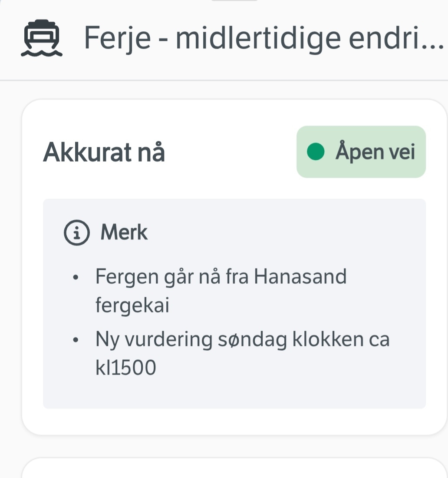The image size is (448, 478).
Task: Click the word "fergekai" in the note
Action: [x=132, y=306]
